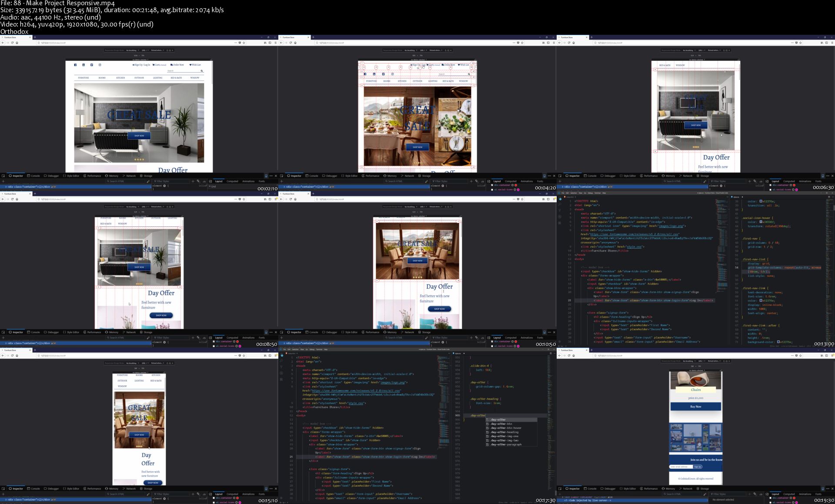Switch to Style Editor tab in 00:02:10 devtools
The height and width of the screenshot is (504, 835).
[x=71, y=176]
